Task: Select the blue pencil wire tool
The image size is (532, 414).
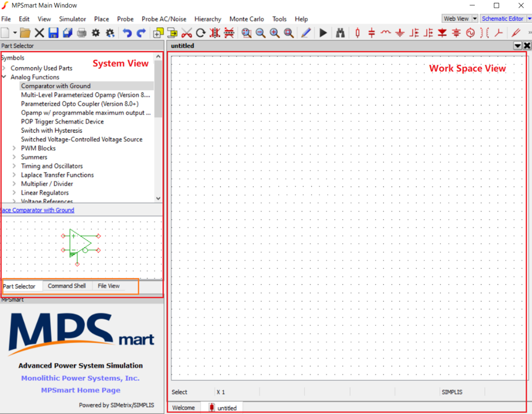Action: pos(306,33)
